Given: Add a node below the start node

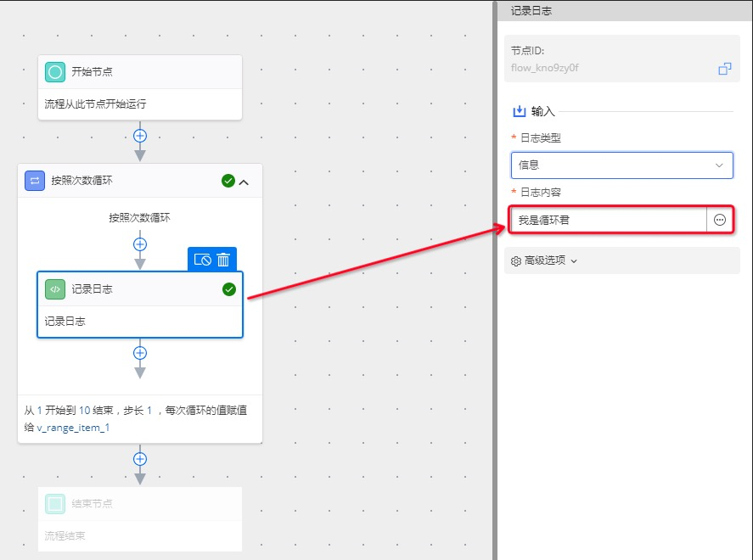Looking at the screenshot, I should click(140, 136).
